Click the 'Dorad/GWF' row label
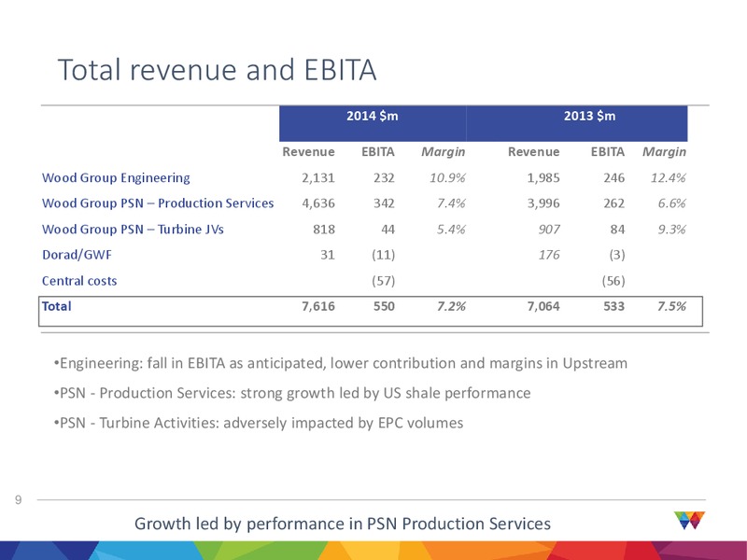 pyautogui.click(x=77, y=255)
